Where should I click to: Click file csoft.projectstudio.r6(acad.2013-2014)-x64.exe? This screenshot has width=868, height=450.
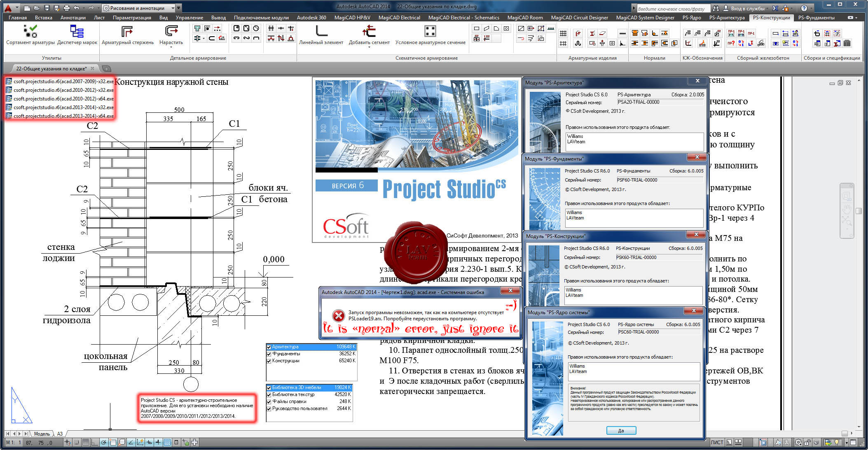point(60,116)
